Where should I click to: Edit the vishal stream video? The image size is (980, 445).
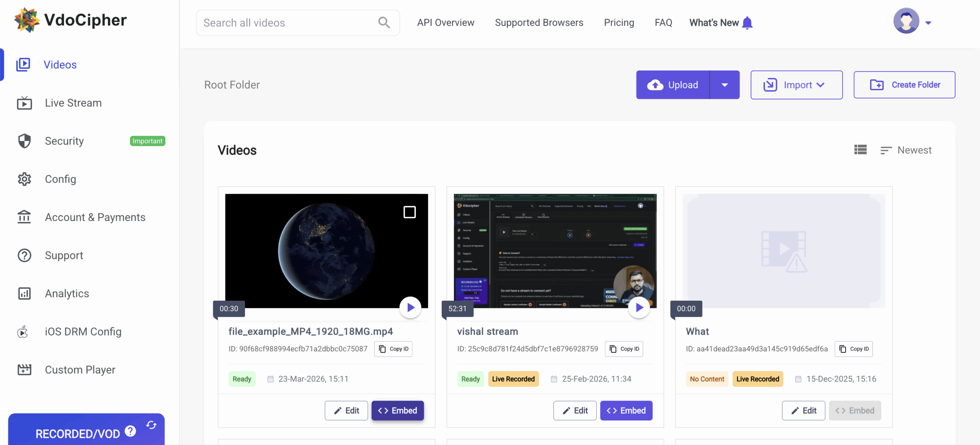point(575,411)
